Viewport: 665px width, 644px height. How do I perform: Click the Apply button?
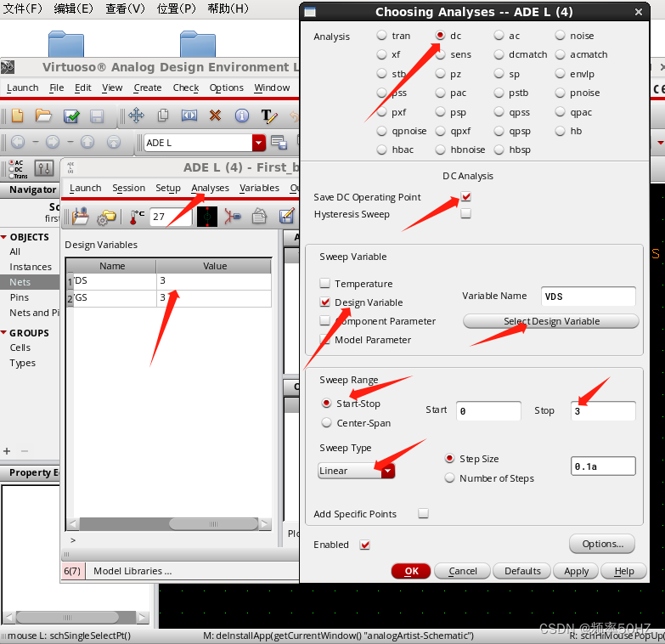tap(576, 571)
